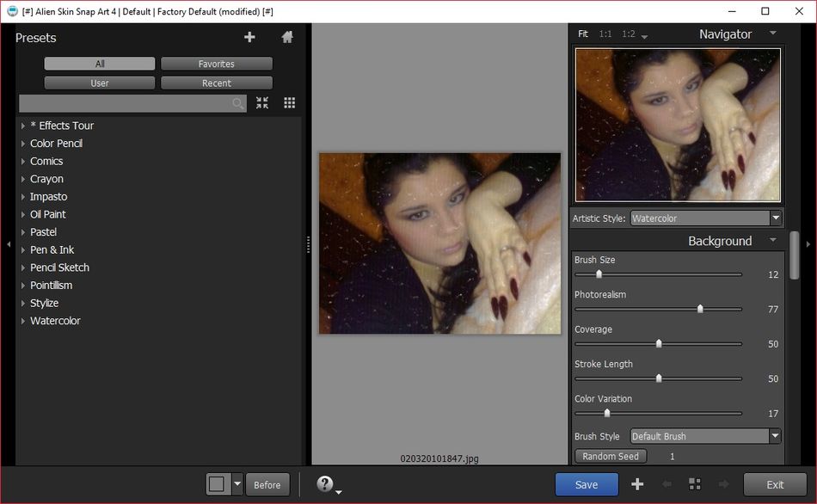
Task: Expand the Impasto preset category
Action: coord(23,196)
